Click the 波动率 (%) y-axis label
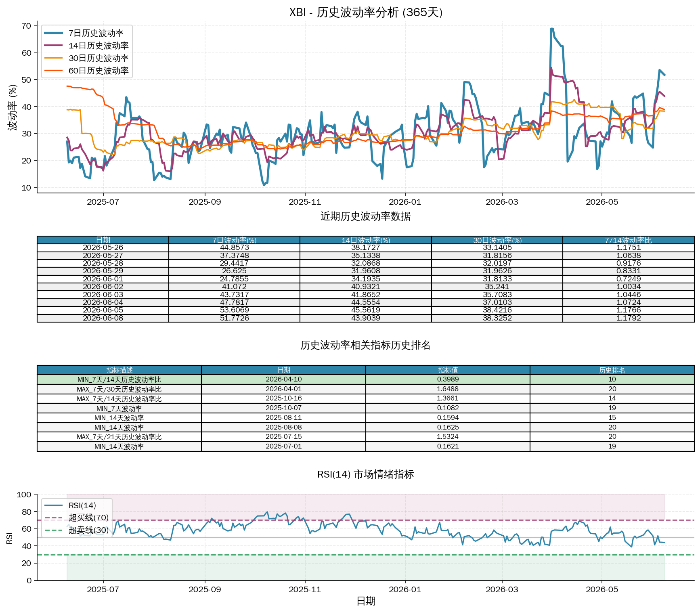700x612 pixels. [13, 107]
